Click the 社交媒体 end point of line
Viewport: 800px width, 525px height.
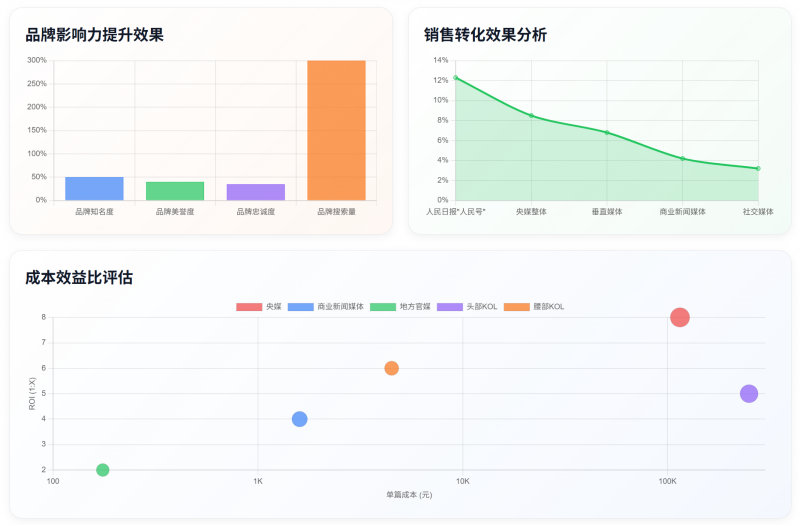(x=758, y=168)
